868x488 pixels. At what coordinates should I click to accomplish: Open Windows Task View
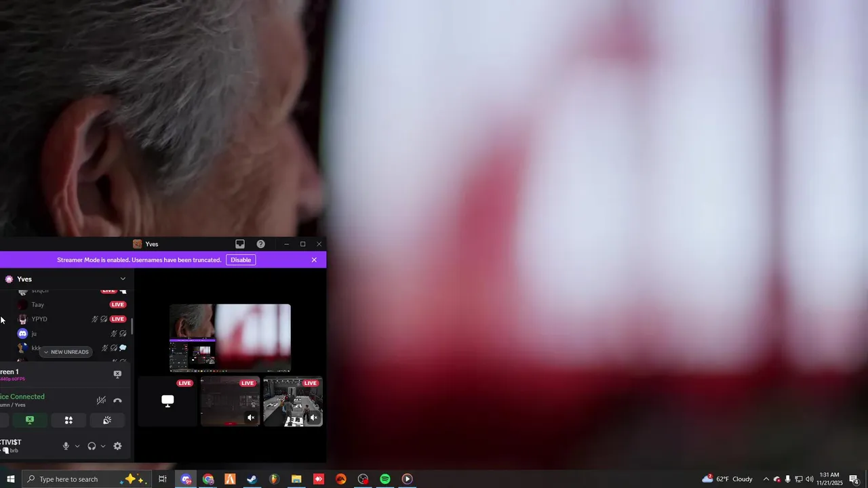(x=163, y=479)
